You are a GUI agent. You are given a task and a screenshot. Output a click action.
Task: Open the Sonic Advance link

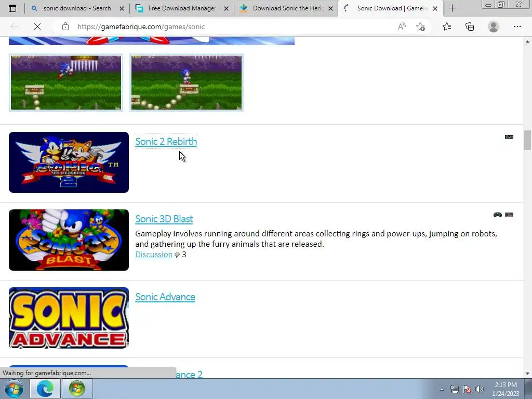click(165, 297)
